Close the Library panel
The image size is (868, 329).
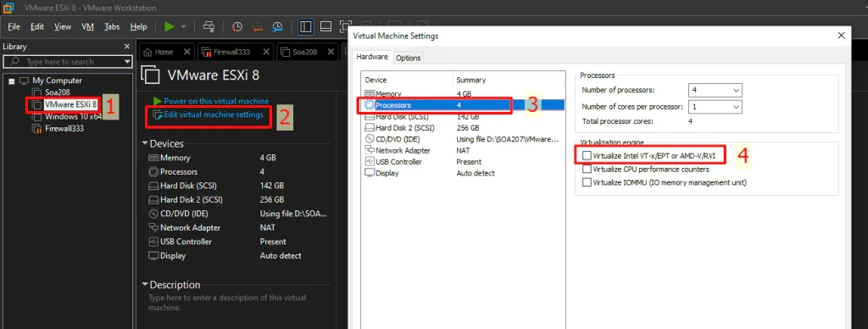coord(127,47)
